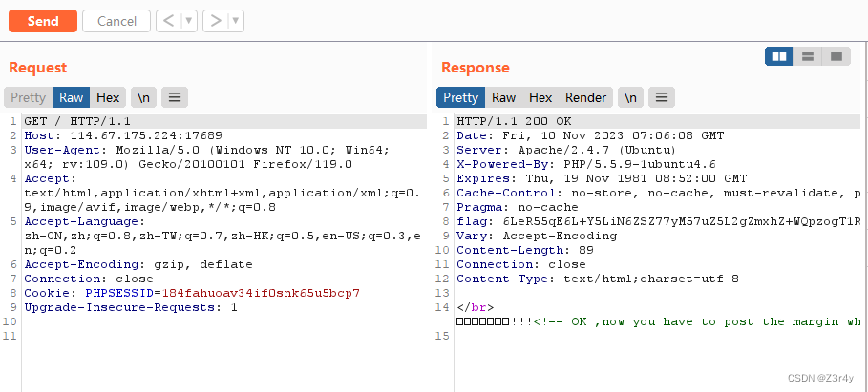Click the PHPSESSID cookie value
Viewport: 868px width, 392px height.
[x=261, y=294]
